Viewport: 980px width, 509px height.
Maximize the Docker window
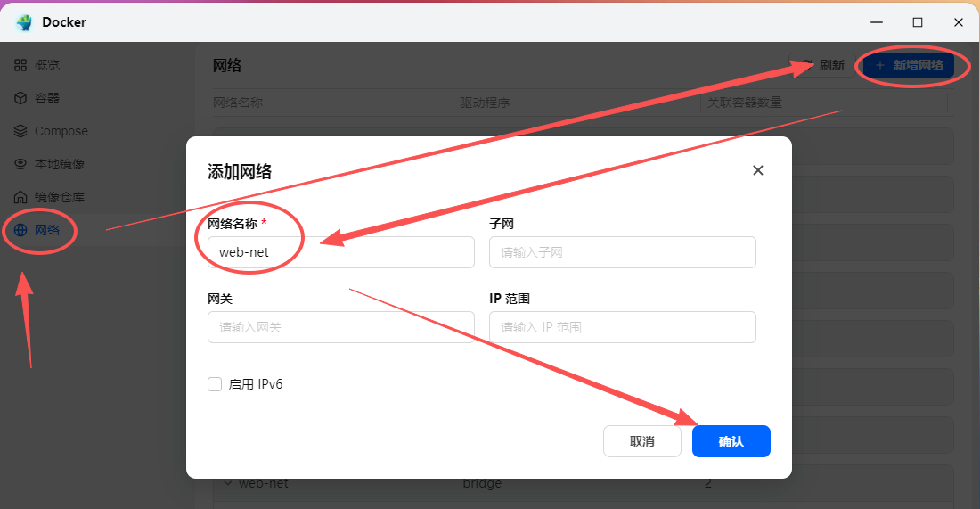pyautogui.click(x=917, y=21)
